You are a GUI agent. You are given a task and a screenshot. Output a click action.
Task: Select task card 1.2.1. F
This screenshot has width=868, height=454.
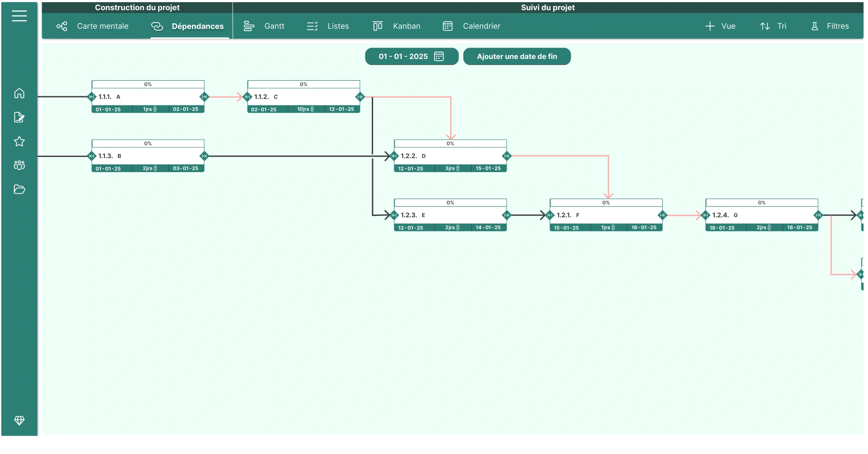click(x=606, y=215)
